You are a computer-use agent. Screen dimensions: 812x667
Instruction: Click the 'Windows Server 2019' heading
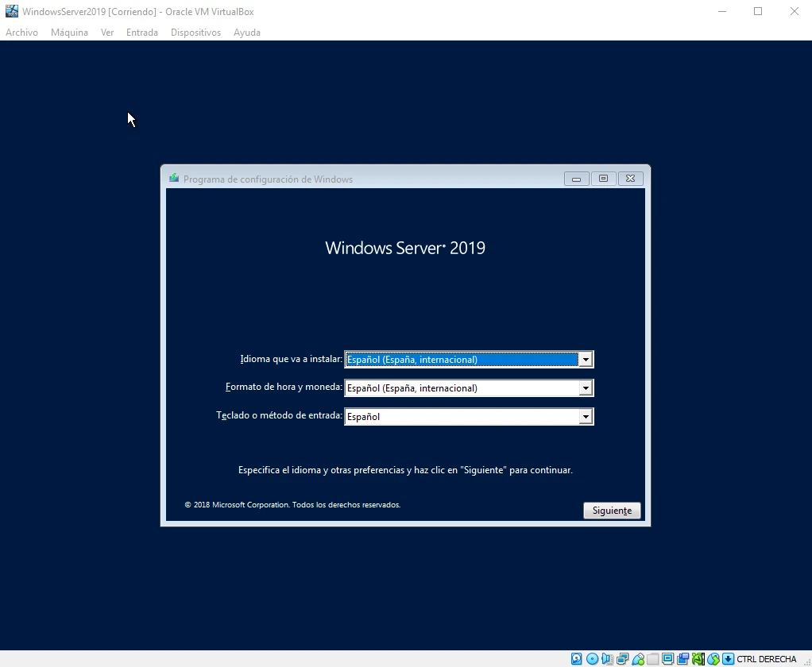[x=405, y=248]
